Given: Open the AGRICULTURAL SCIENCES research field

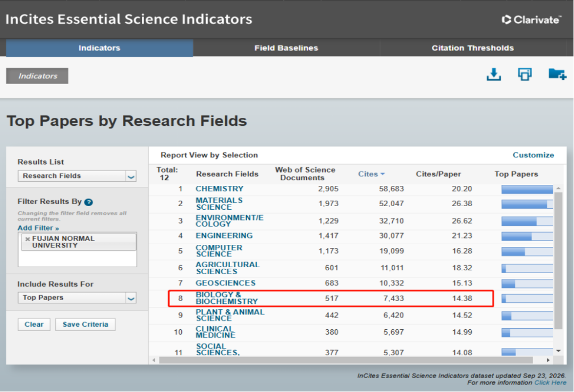Looking at the screenshot, I should (227, 268).
